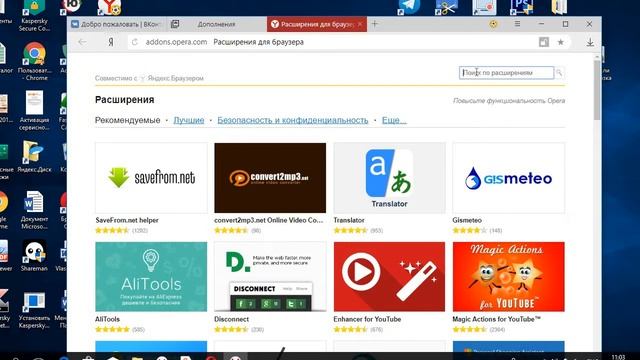The image size is (640, 360).
Task: Open the 'Установить Kaspersky...' desktop icon
Action: pos(34,310)
